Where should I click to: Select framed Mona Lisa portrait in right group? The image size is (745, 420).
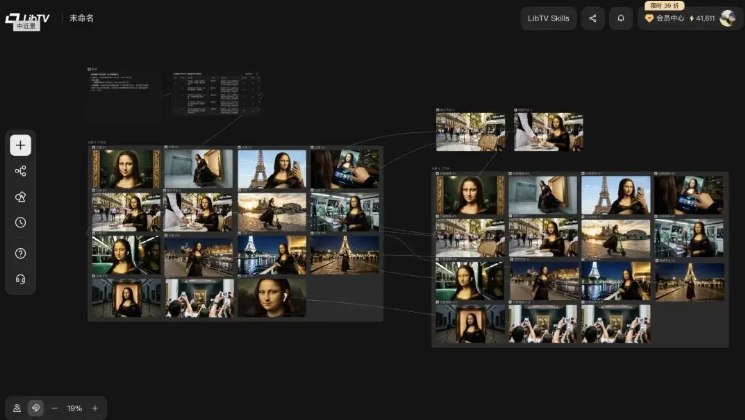[x=470, y=195]
